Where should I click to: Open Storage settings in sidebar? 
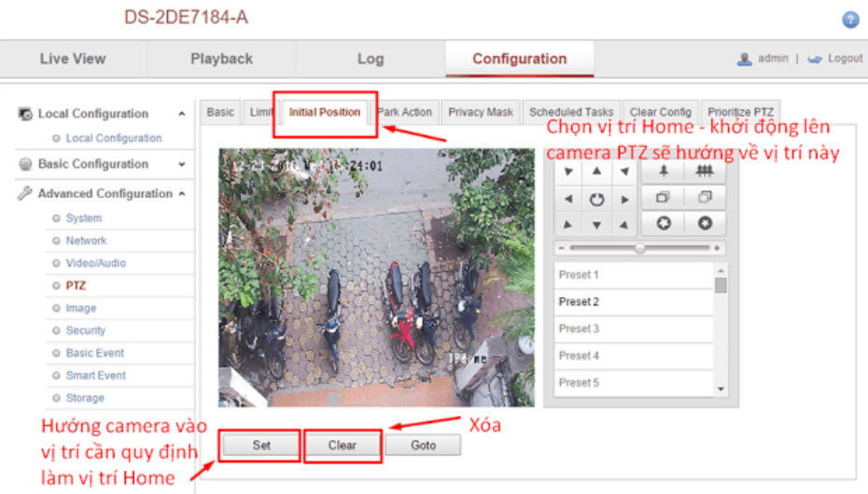[x=85, y=398]
